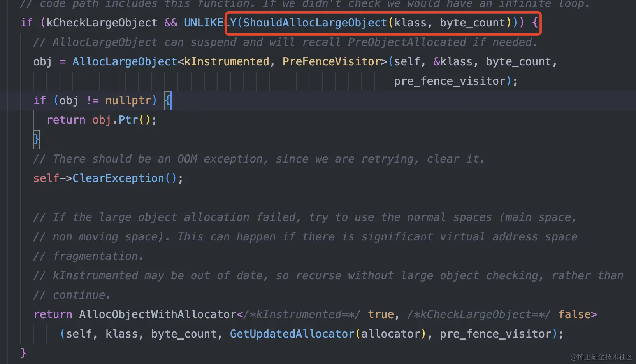Click the "// fragmentation." comment line
This screenshot has height=364, width=636.
coord(88,256)
